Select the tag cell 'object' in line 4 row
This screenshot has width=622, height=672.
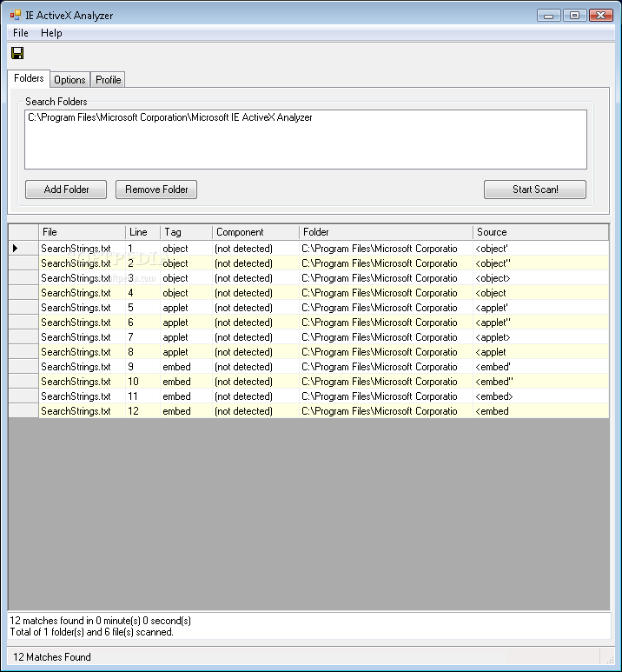186,293
